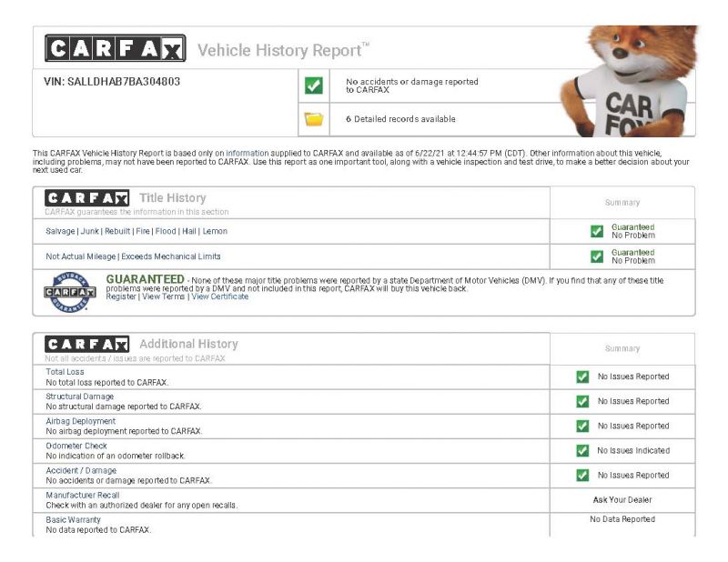Click the Summary label in the Additional History section

[x=622, y=348]
